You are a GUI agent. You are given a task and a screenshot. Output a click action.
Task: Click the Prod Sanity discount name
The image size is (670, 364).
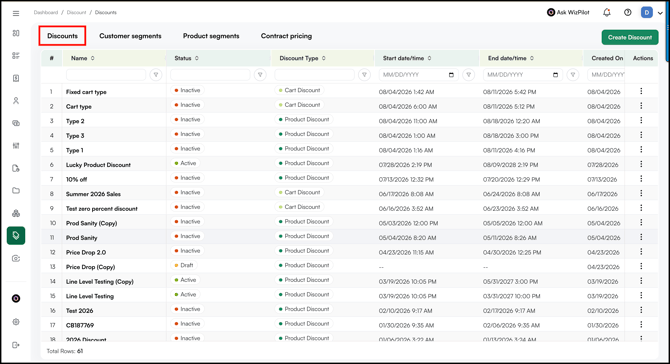pyautogui.click(x=82, y=238)
